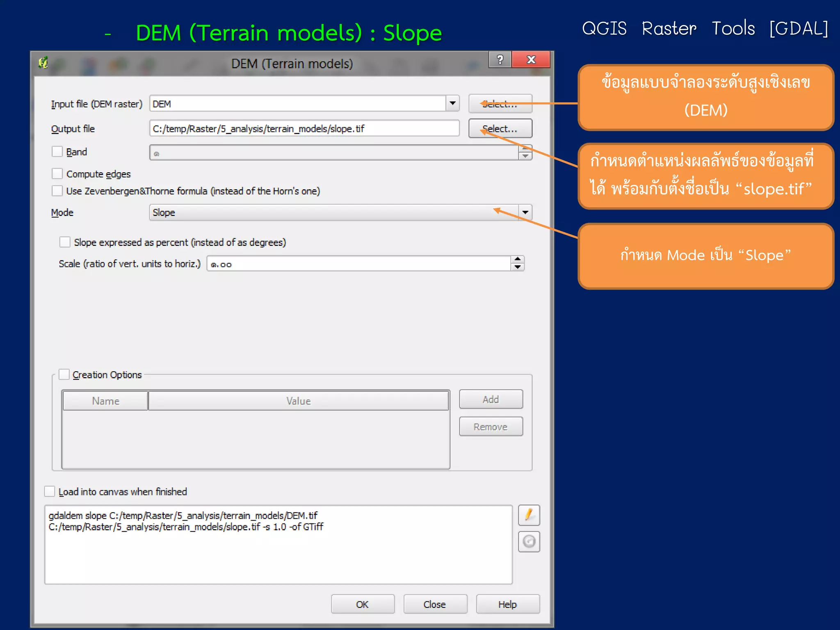This screenshot has height=630, width=840.
Task: Open the Input file DEM raster dropdown
Action: [x=452, y=103]
